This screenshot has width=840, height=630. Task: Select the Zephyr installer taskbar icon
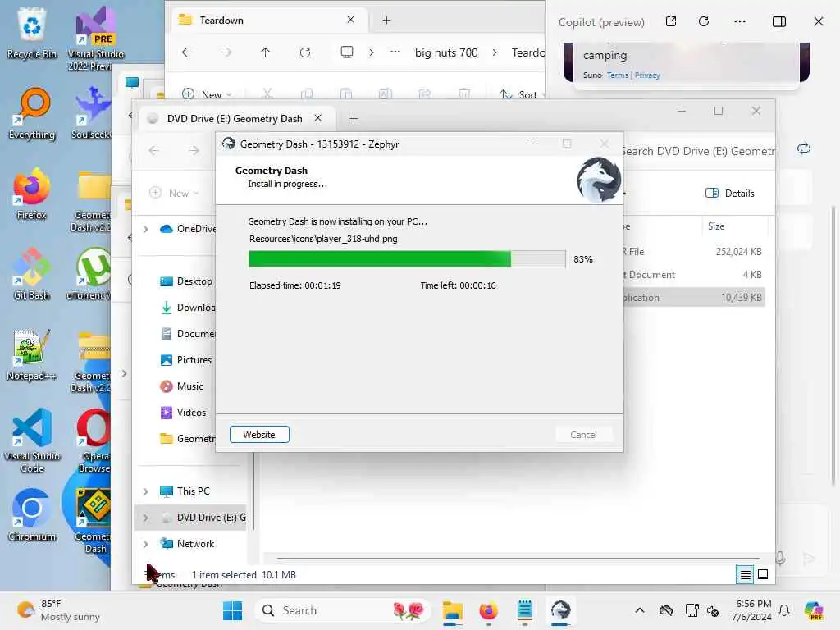(560, 610)
